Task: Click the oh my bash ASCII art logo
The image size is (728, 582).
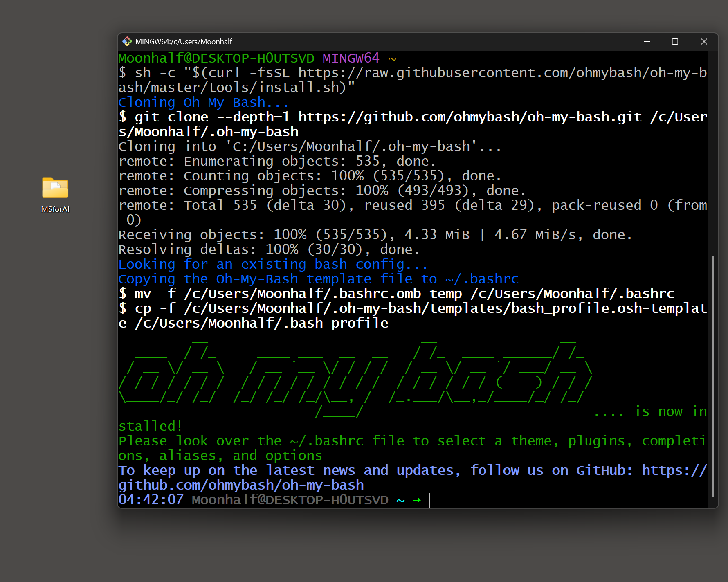Action: pyautogui.click(x=355, y=379)
